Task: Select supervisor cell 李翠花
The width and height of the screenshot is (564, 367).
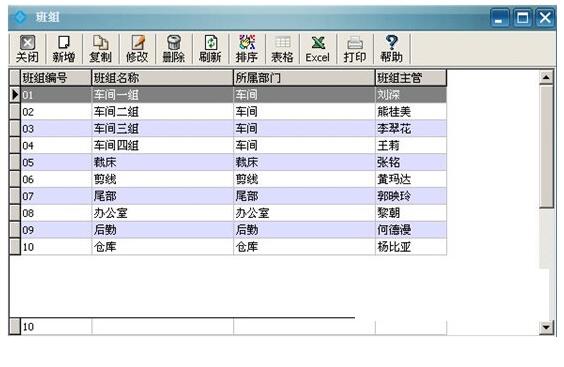Action: [x=411, y=128]
